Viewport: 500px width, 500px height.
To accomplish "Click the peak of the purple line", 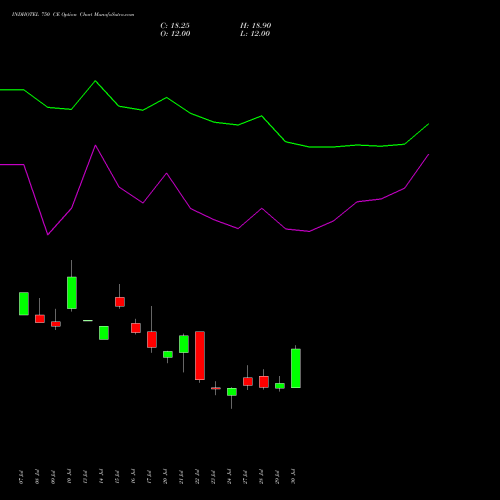I will pos(95,145).
